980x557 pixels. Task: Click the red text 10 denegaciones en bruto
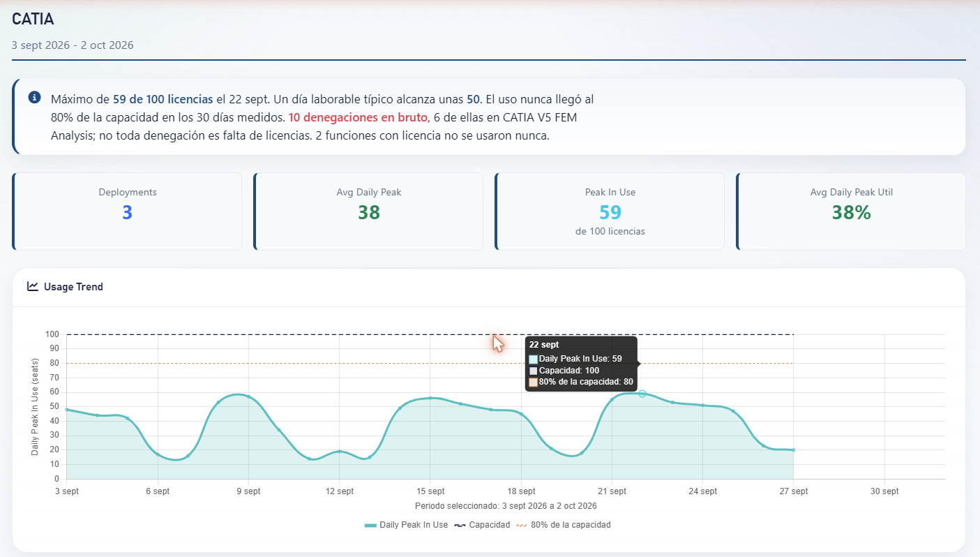[358, 117]
